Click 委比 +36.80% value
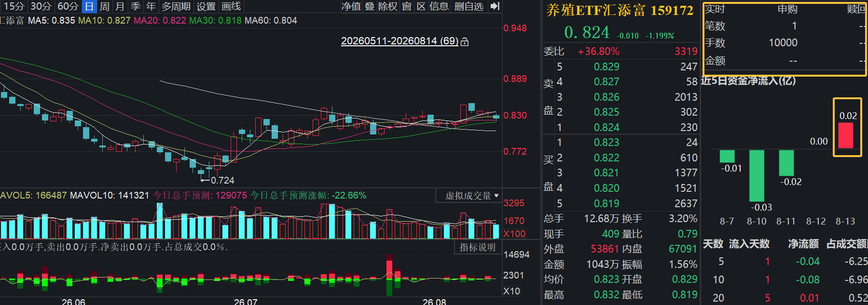 point(598,51)
